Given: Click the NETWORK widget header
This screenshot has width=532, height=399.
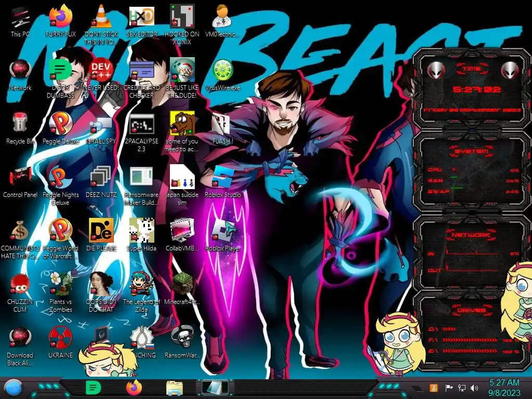Looking at the screenshot, I should 472,235.
